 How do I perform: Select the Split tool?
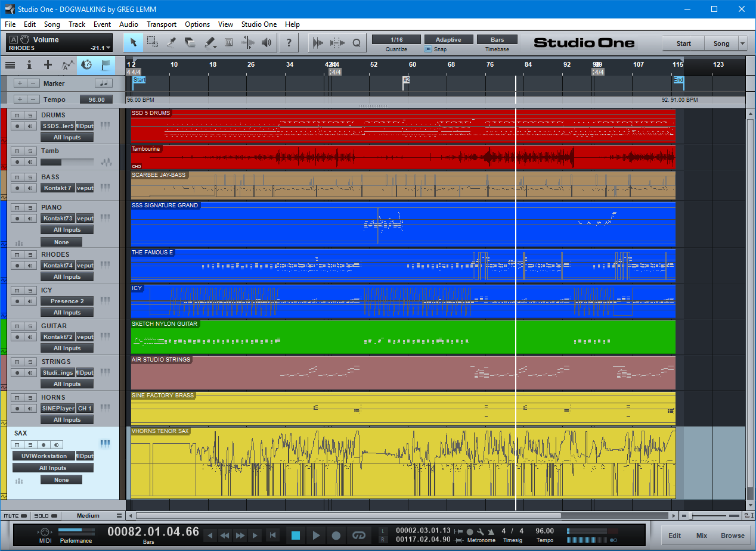coord(172,42)
